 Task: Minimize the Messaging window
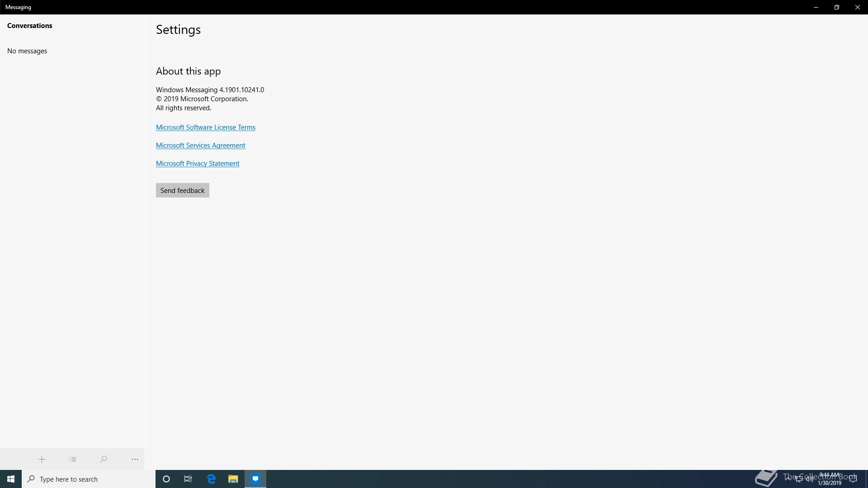(816, 7)
